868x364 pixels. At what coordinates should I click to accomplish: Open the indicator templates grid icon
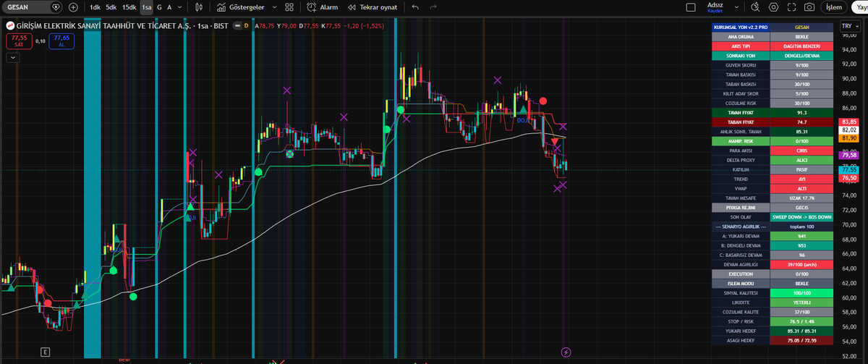(289, 7)
